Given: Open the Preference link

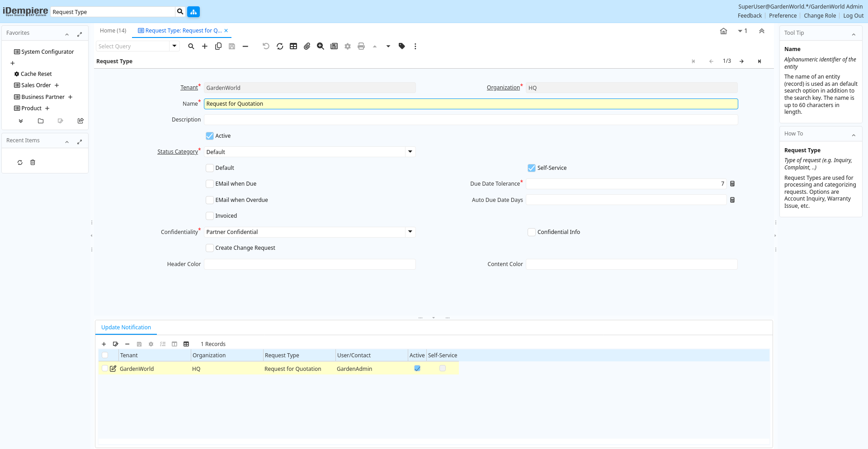Looking at the screenshot, I should coord(783,16).
